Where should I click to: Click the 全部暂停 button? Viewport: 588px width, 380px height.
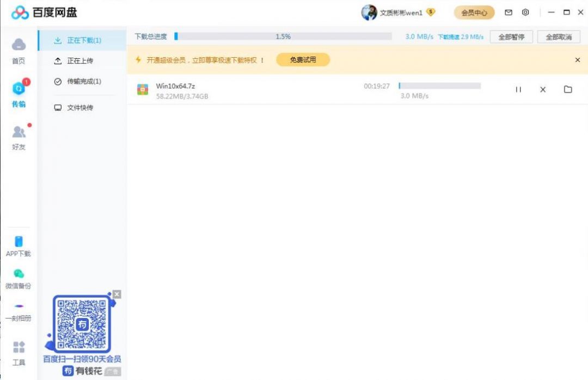coord(511,37)
